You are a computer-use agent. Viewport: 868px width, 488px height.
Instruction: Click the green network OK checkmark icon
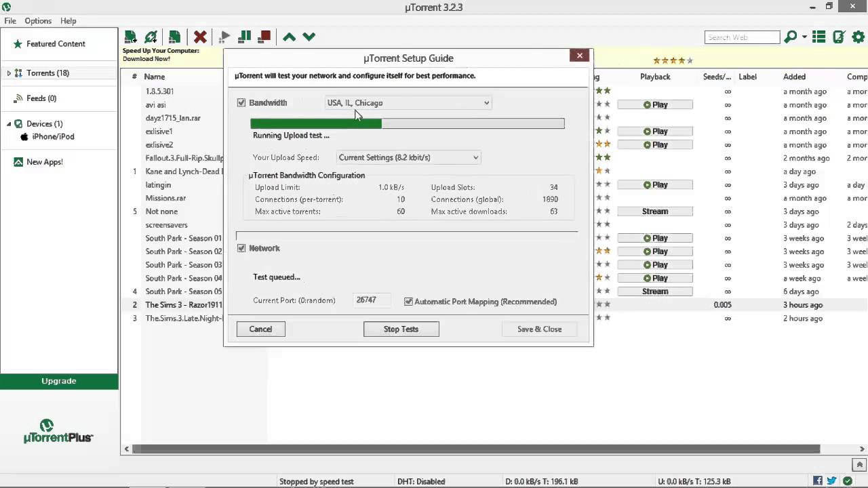click(847, 481)
